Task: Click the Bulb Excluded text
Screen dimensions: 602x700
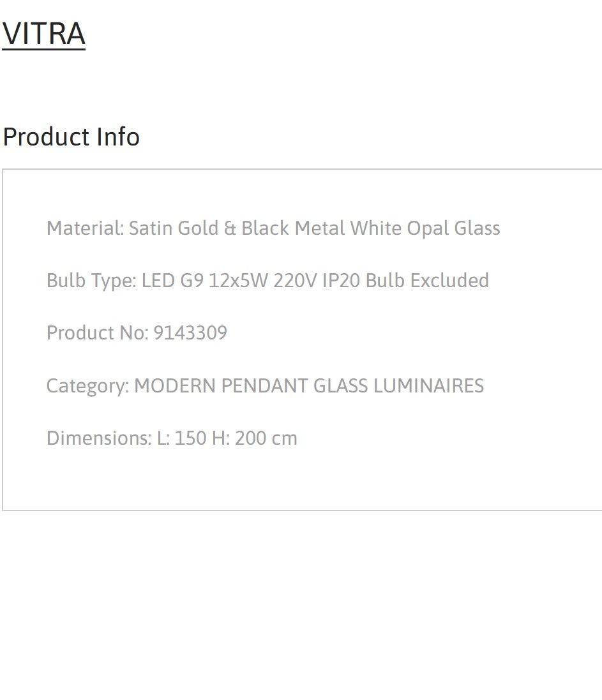Action: click(x=427, y=281)
